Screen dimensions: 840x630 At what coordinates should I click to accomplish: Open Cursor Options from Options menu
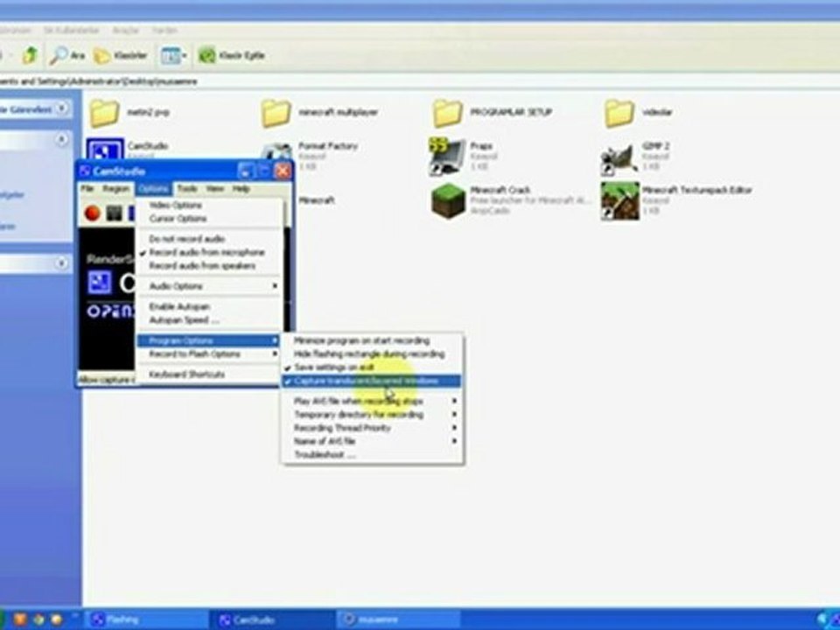tap(209, 219)
